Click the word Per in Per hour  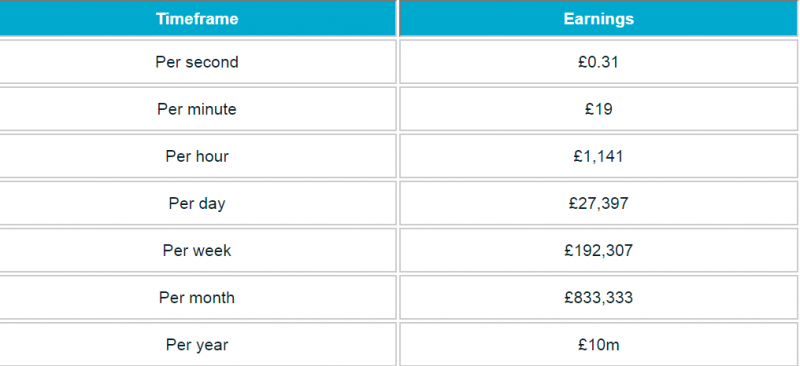pyautogui.click(x=176, y=156)
